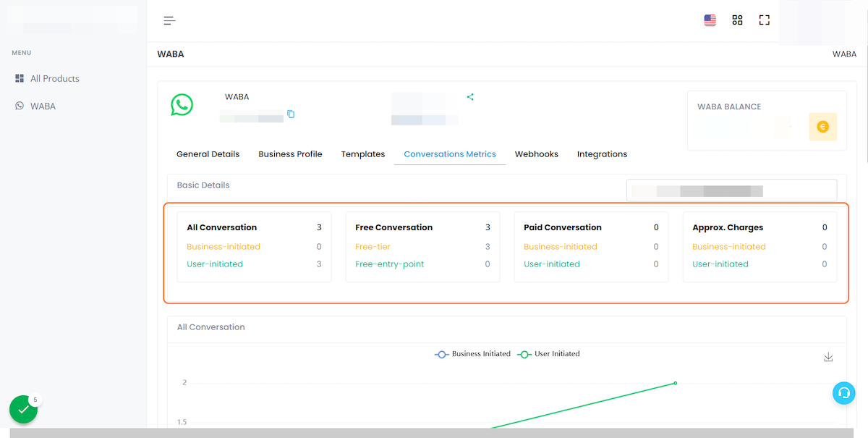Click Business-initiated in Approx. Charges card
Screen dimensions: 868x438
coord(729,247)
